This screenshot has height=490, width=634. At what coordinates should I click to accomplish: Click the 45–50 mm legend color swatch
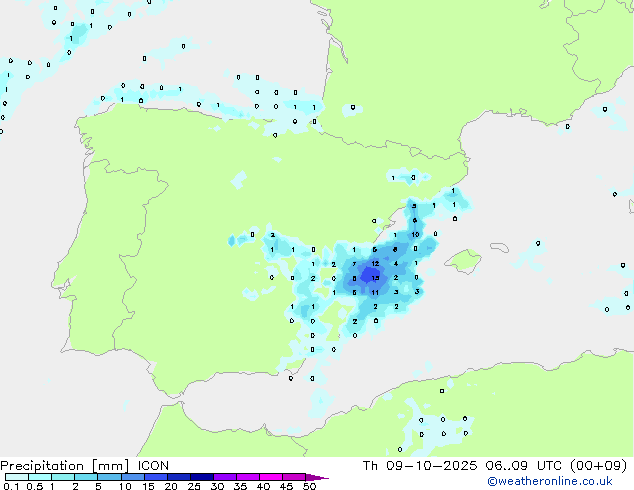[x=294, y=477]
